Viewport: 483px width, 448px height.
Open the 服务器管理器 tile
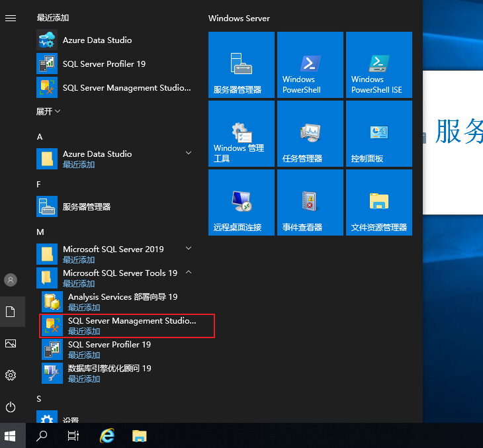[x=241, y=65]
